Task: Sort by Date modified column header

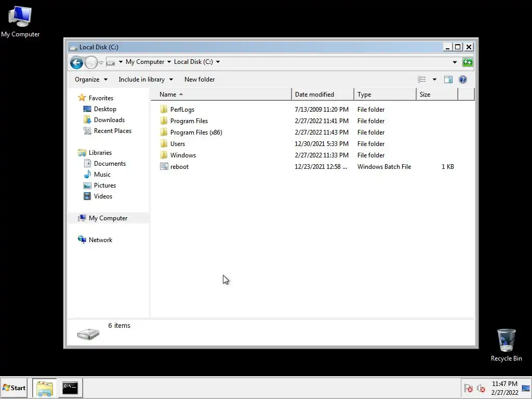Action: pyautogui.click(x=322, y=95)
